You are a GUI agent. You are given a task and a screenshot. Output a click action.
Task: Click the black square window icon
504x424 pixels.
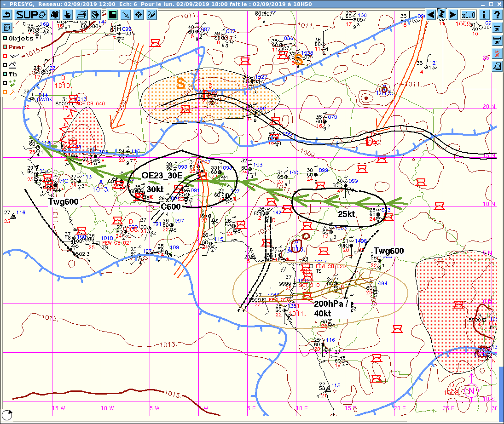point(113,15)
